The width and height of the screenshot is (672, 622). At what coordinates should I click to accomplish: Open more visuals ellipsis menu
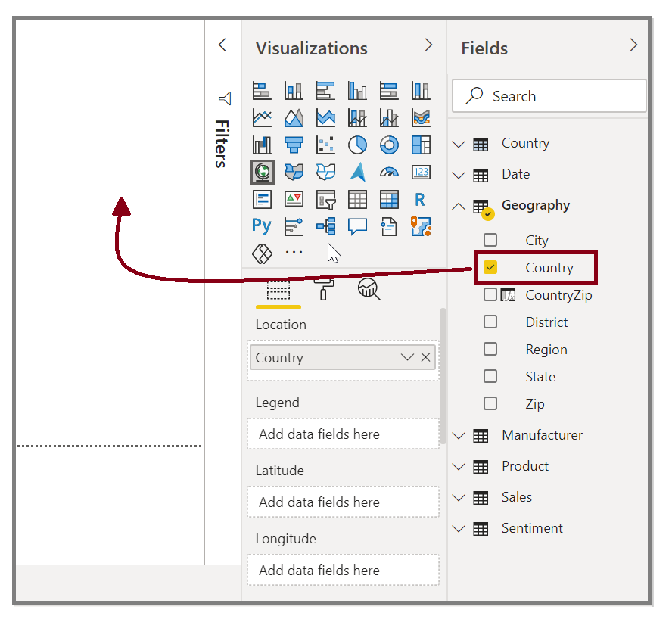294,252
